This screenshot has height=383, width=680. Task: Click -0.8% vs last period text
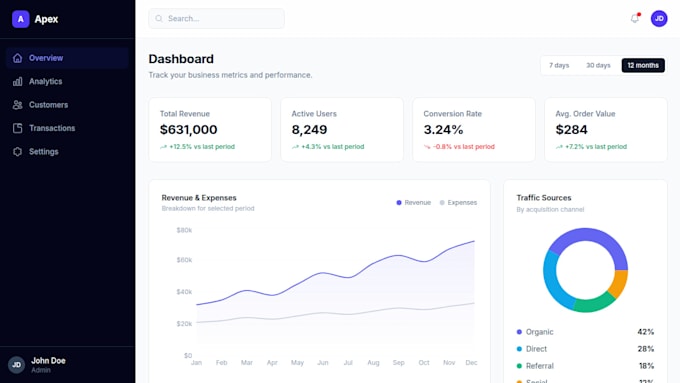[x=464, y=147]
